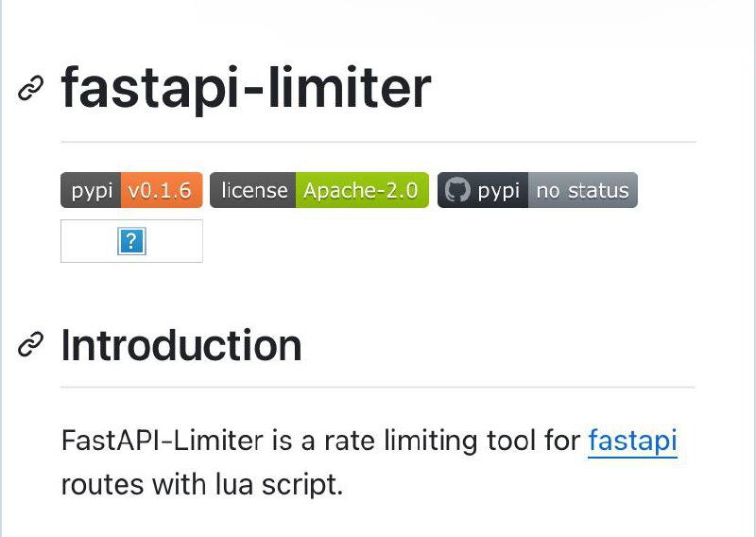
Task: Click the GitHub octocat logo in the badge
Action: pos(456,190)
